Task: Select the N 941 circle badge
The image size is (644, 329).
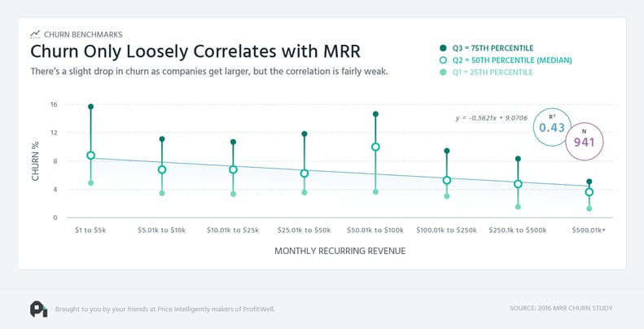Action: point(584,142)
